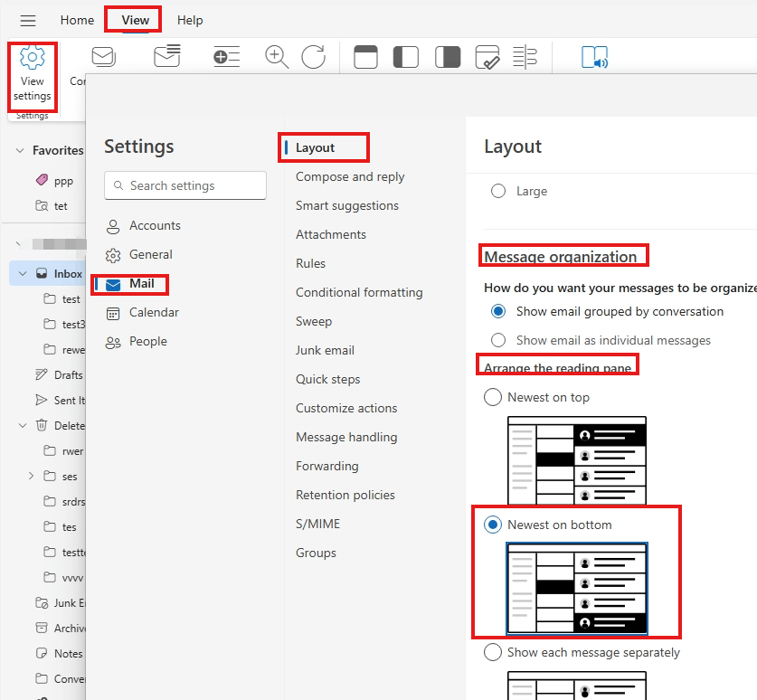
Task: Open the Home ribbon tab
Action: pyautogui.click(x=77, y=20)
